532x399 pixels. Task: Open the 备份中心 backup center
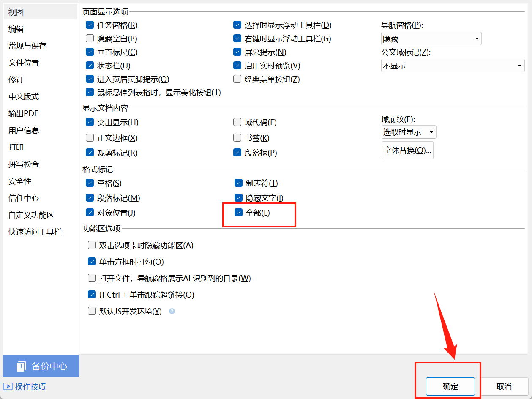41,366
